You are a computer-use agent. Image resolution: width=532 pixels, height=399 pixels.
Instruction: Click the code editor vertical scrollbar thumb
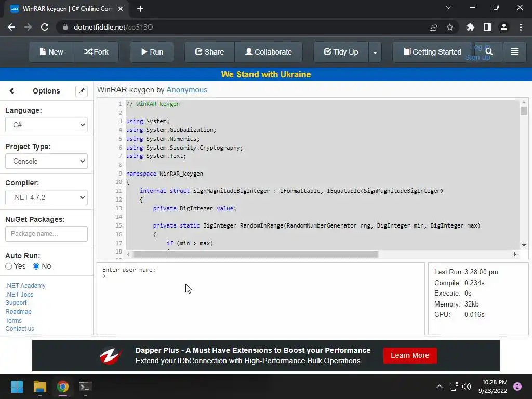pos(524,111)
